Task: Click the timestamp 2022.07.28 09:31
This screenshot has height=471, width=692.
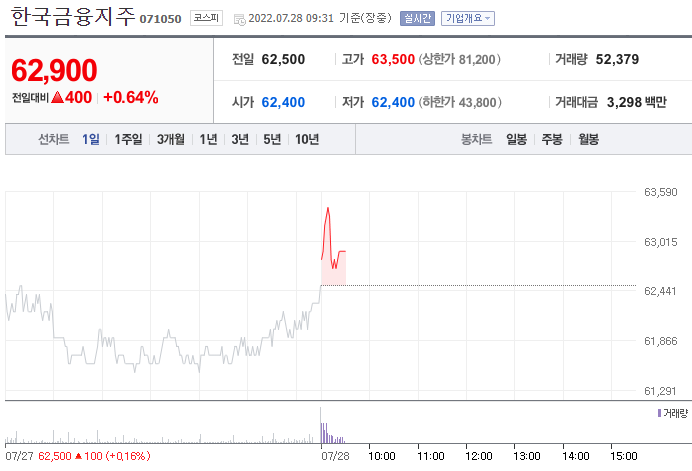Action: [x=291, y=18]
